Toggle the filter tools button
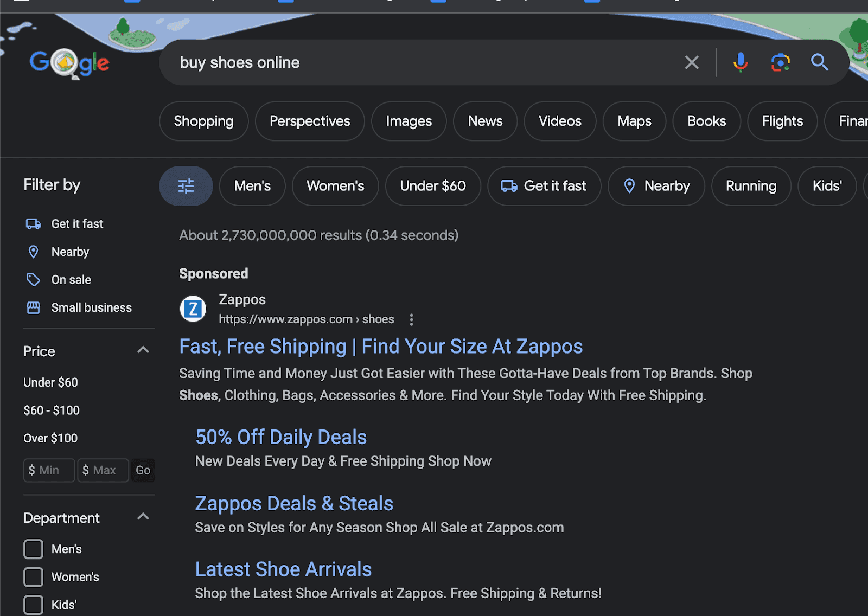 coord(186,186)
